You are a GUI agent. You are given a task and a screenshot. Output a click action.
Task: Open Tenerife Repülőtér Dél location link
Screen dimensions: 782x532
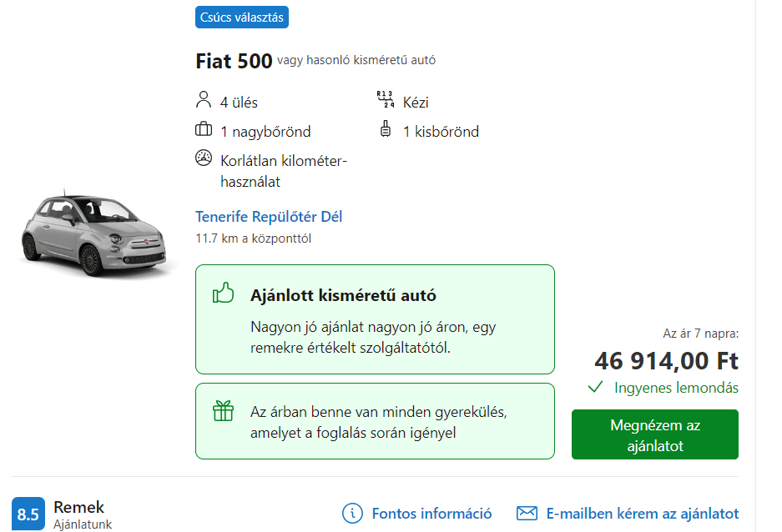[x=269, y=217]
